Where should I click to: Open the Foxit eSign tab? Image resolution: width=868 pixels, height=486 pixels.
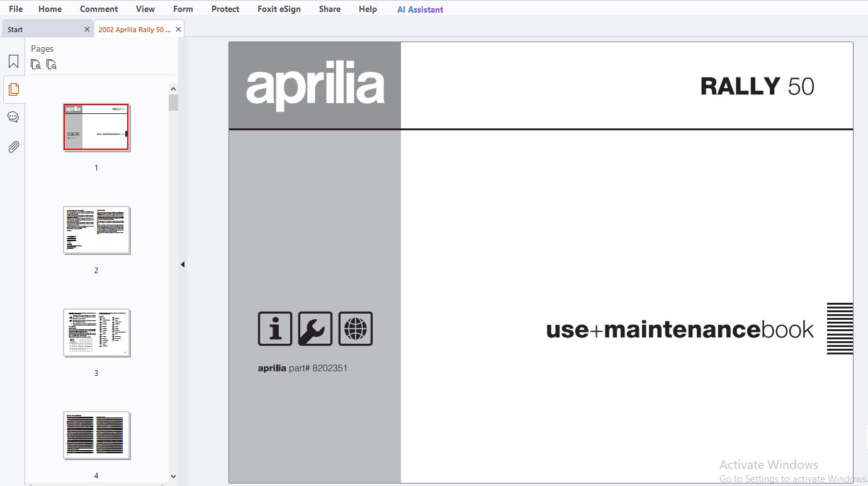coord(279,9)
